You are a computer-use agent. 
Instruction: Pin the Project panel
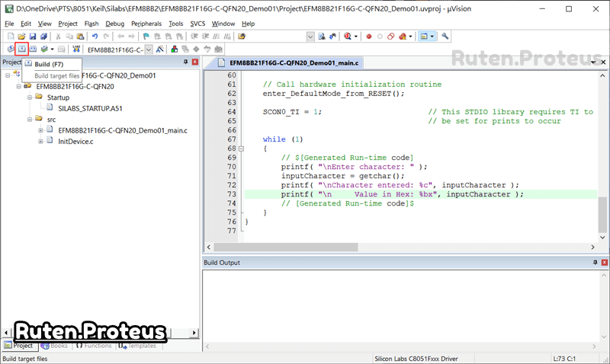(185, 62)
